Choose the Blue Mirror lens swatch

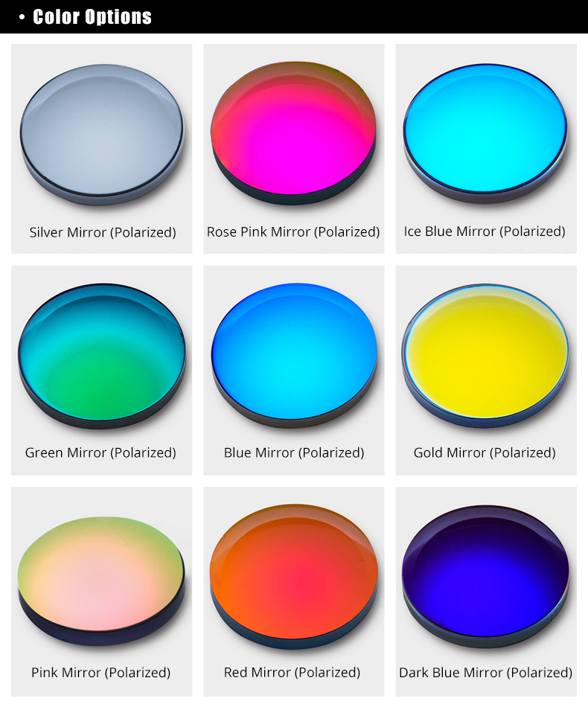(294, 355)
